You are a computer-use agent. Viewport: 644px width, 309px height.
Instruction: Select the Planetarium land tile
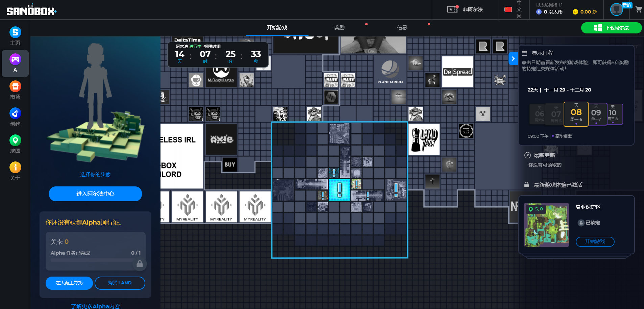[x=390, y=72]
